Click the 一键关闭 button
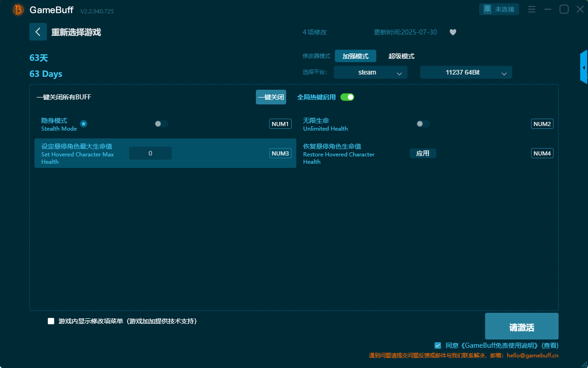 click(271, 97)
